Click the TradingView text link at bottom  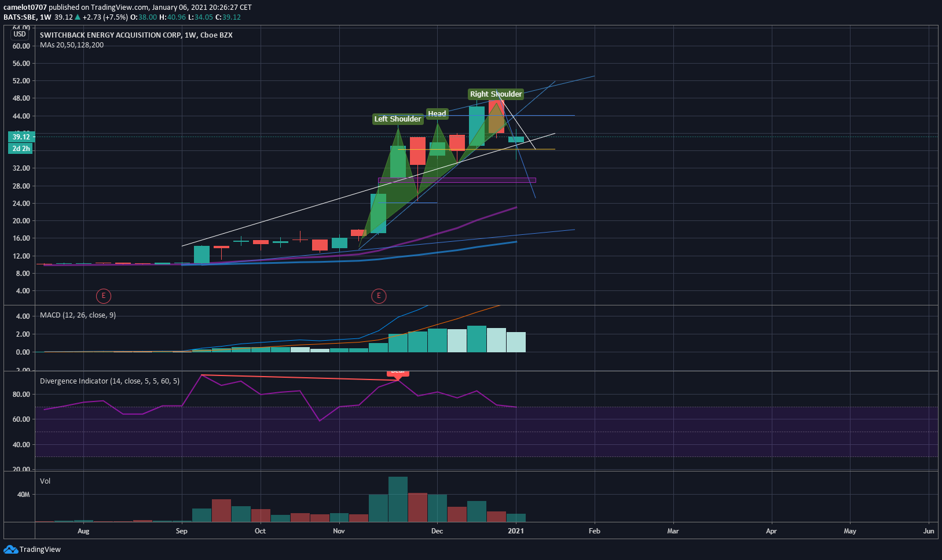tap(40, 550)
